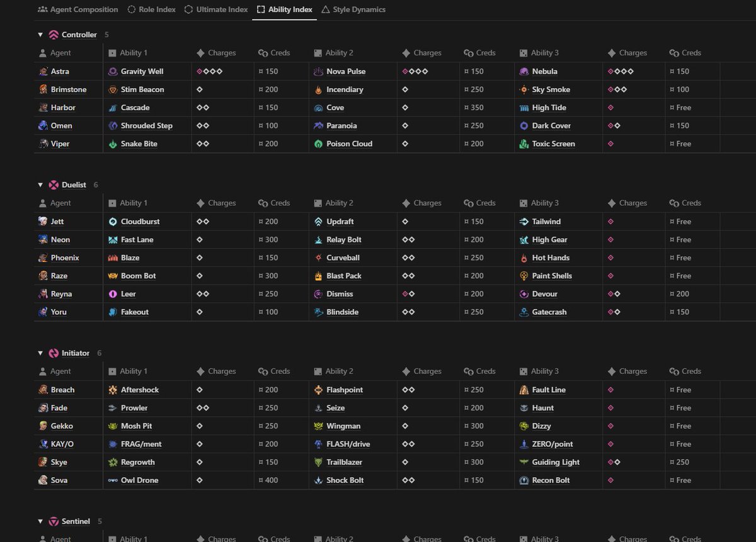Click Jett's agent portrait icon
756x542 pixels.
pos(43,222)
